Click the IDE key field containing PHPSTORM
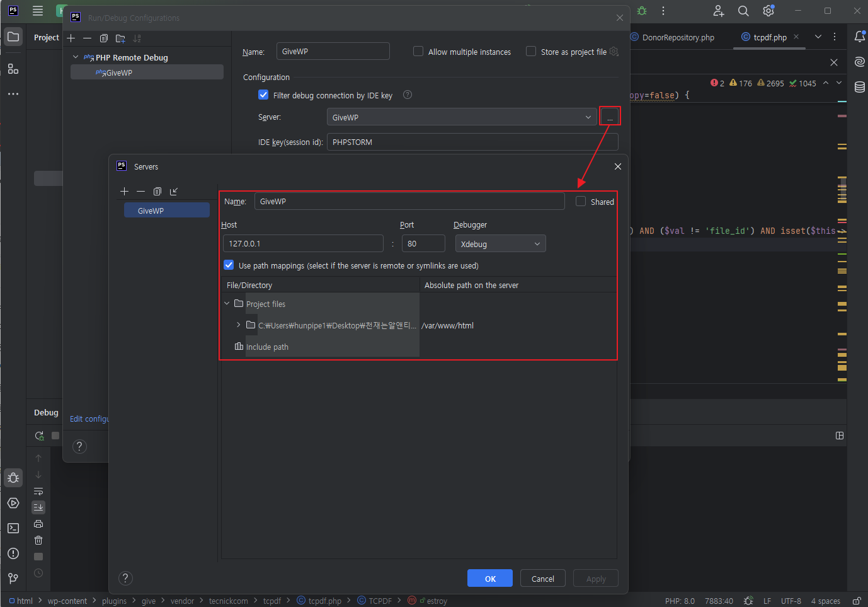 (472, 142)
